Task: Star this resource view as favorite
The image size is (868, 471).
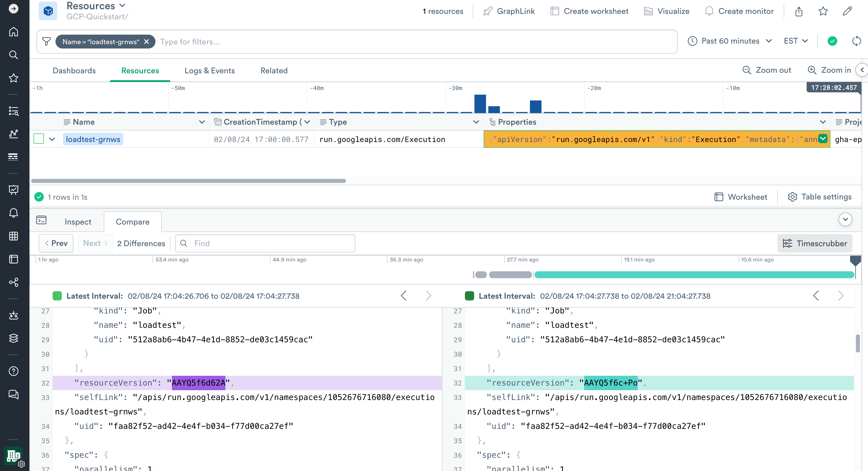Action: click(823, 12)
